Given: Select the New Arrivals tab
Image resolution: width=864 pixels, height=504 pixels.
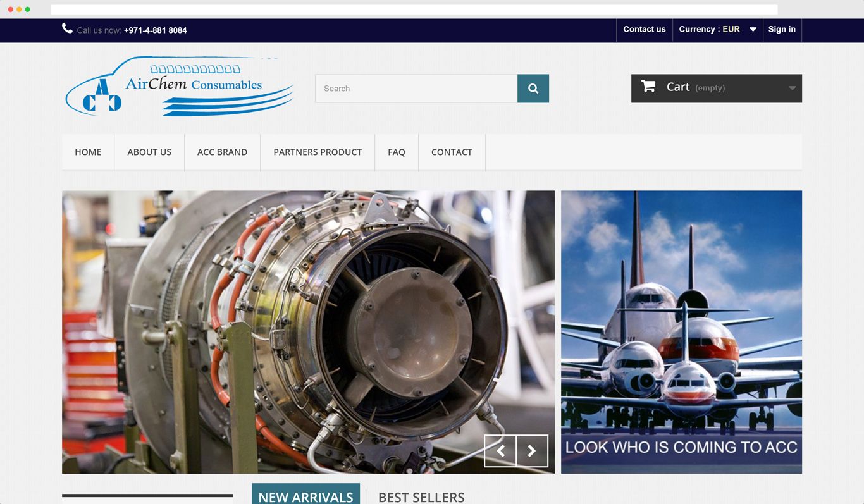Looking at the screenshot, I should tap(305, 496).
